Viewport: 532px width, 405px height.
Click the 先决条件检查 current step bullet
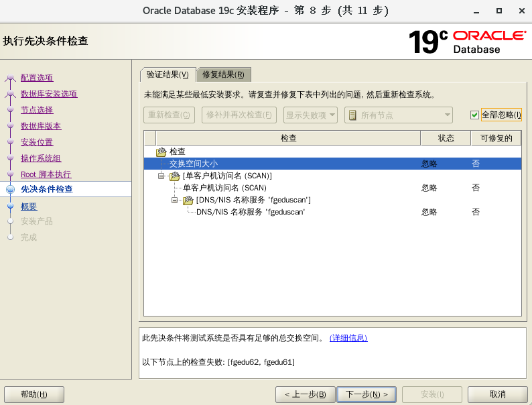point(11,189)
